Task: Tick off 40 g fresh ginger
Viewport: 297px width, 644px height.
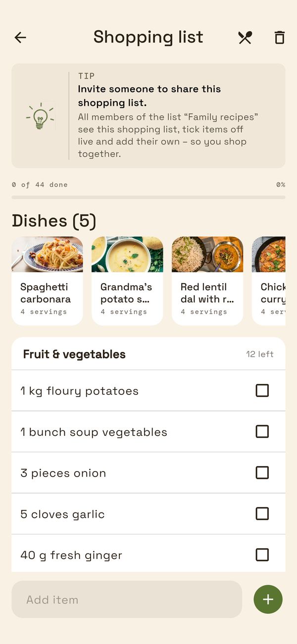Action: coord(262,555)
